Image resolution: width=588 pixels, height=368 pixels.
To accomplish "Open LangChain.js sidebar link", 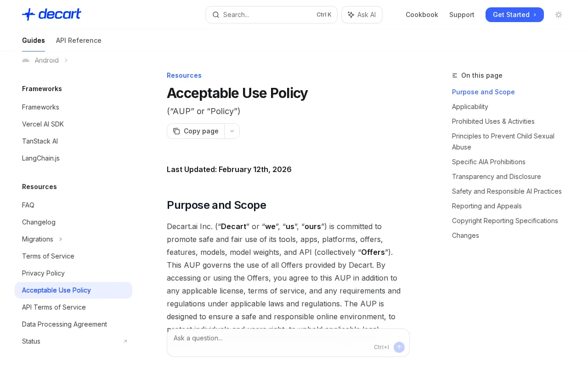I will (41, 158).
